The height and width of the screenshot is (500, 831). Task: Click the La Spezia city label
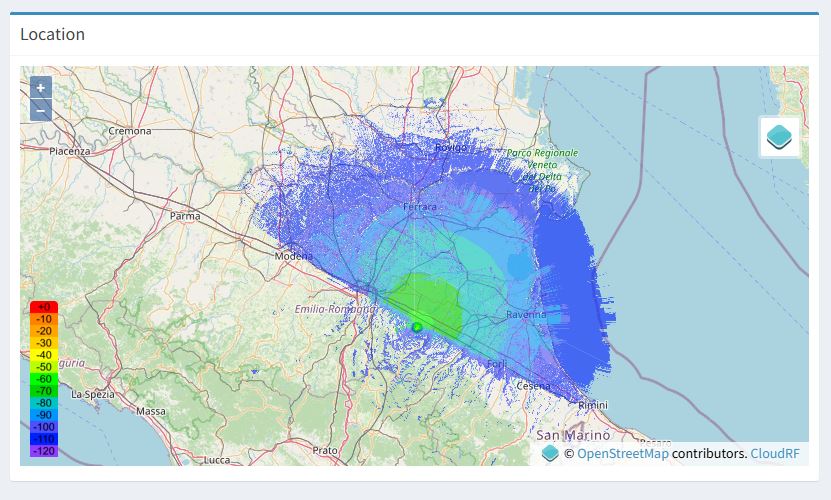(91, 394)
